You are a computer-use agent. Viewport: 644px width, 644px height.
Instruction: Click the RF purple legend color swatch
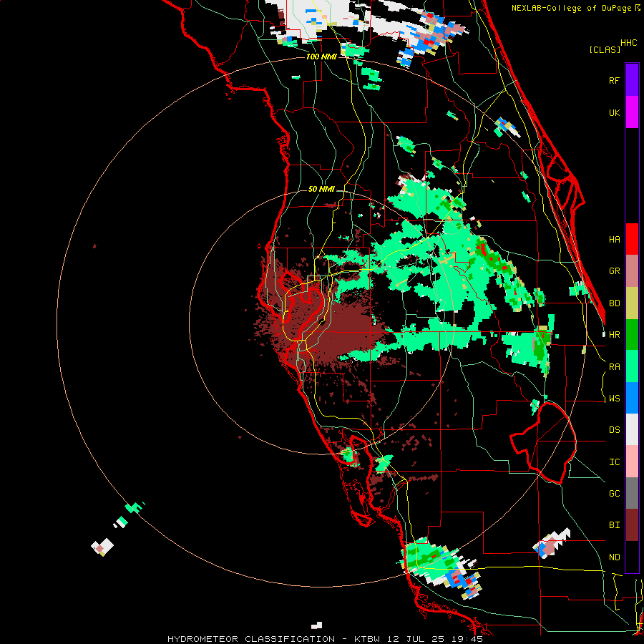tap(632, 80)
